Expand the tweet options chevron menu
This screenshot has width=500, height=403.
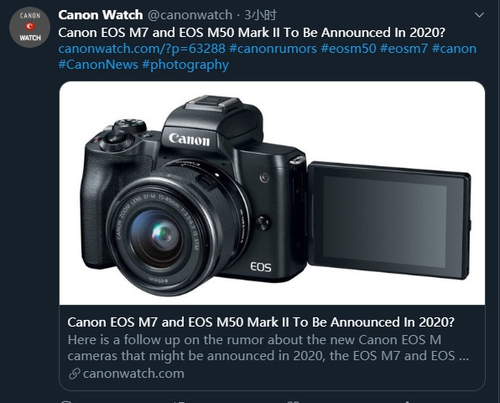(x=479, y=15)
